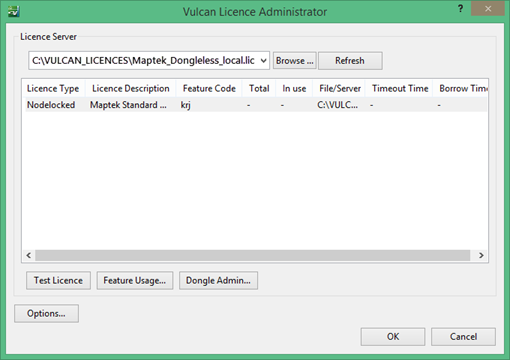
Task: Open Dongle Admin settings
Action: tap(218, 280)
